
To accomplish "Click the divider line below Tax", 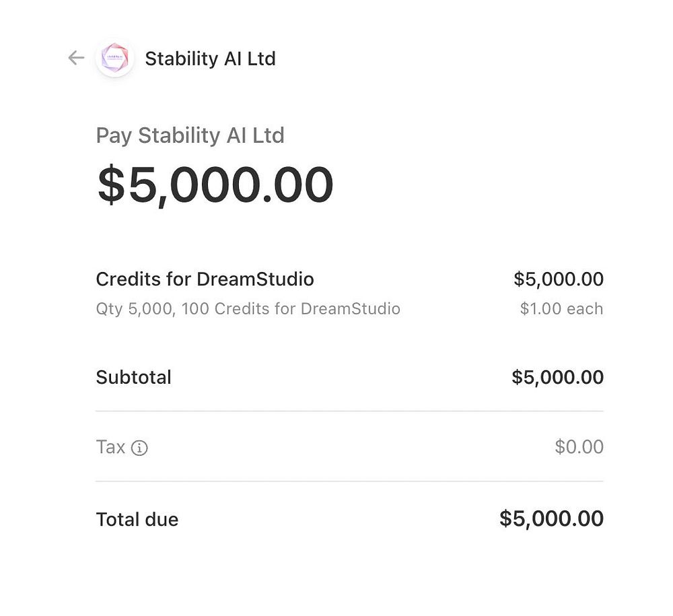I will (x=349, y=481).
